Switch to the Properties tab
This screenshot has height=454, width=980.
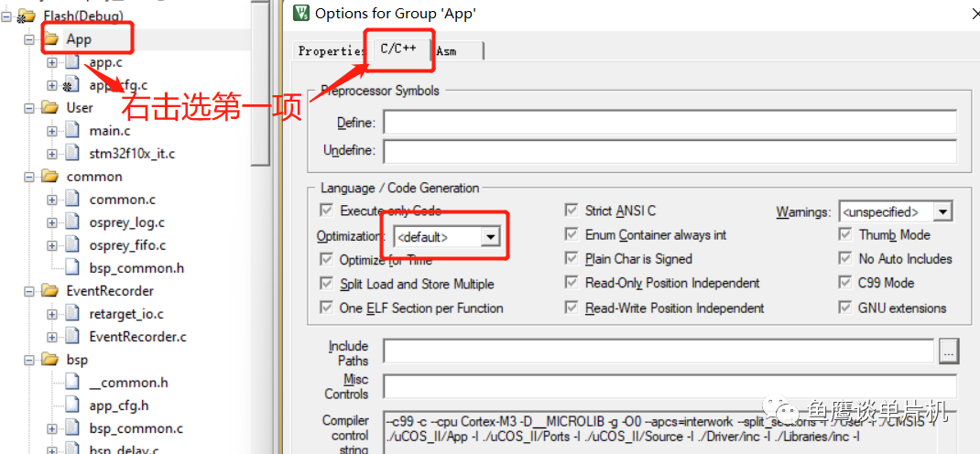(x=332, y=51)
